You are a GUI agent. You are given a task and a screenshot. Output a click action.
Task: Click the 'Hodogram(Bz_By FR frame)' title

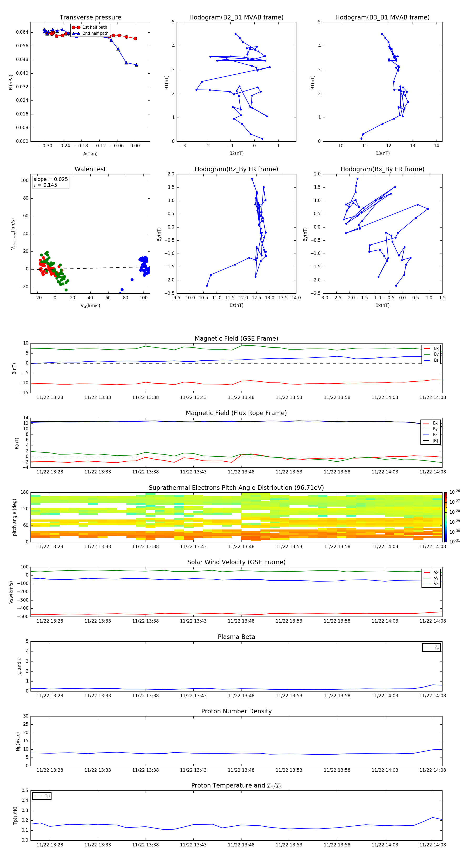click(x=236, y=169)
